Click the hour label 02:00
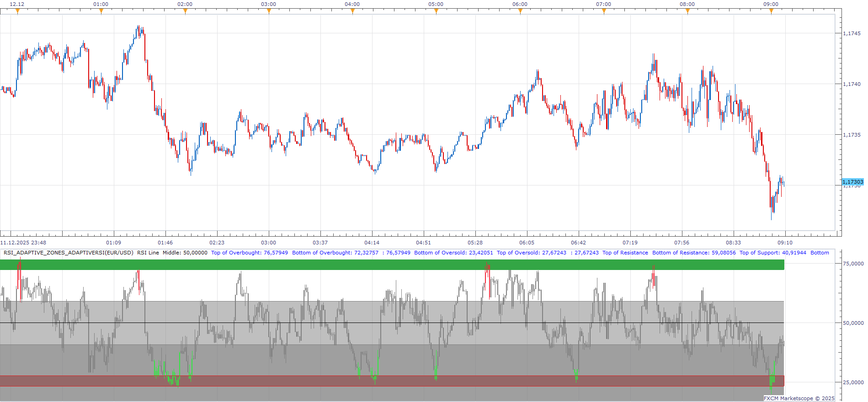Screen dimensions: 868x402 point(185,4)
